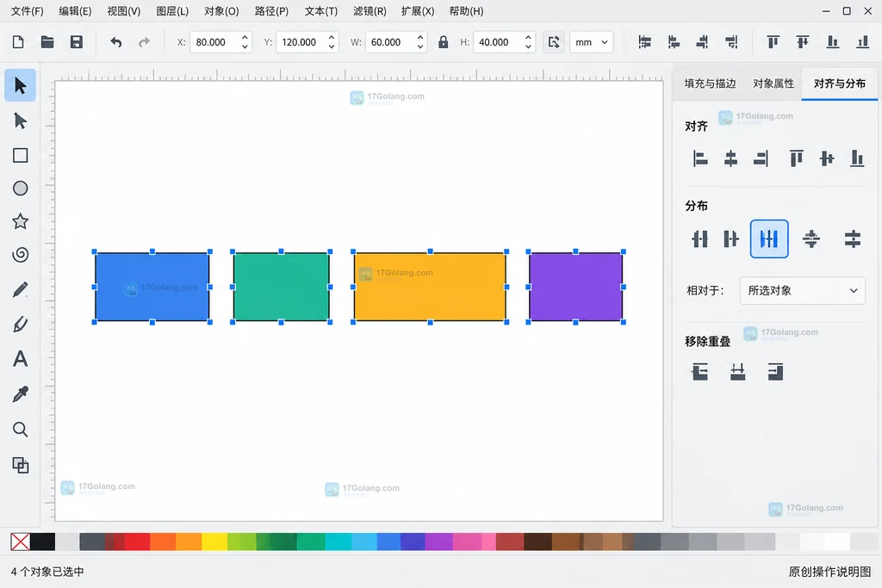The width and height of the screenshot is (882, 588).
Task: Pick the pencil freehand tool
Action: coord(21,289)
